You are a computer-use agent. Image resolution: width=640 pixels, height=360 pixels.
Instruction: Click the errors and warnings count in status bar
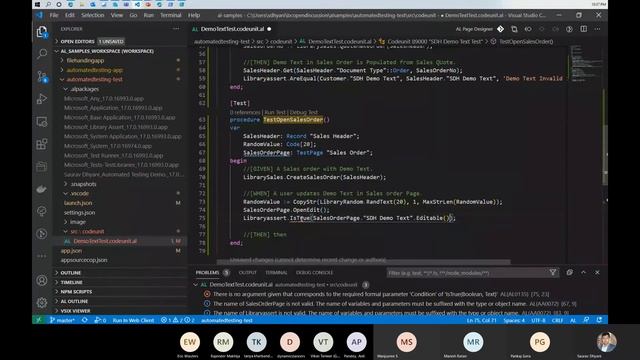pos(178,320)
